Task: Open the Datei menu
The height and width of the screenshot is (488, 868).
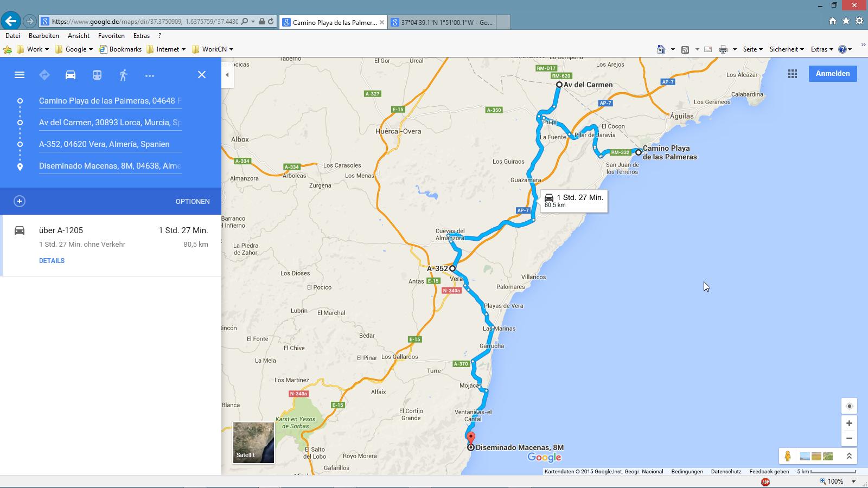Action: (12, 36)
